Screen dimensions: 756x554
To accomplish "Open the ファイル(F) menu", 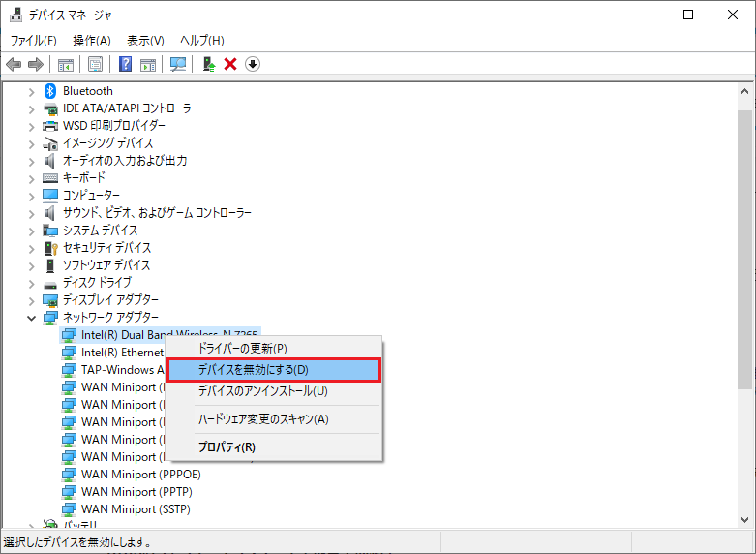I will tap(33, 40).
